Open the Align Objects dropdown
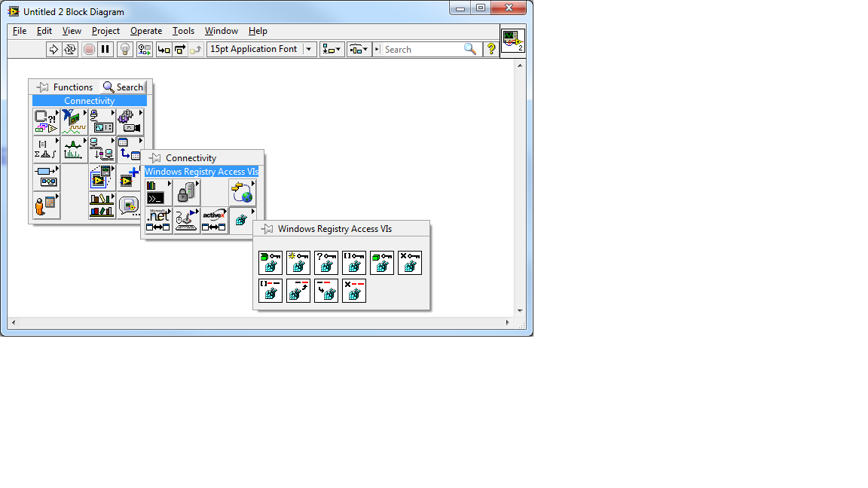The width and height of the screenshot is (868, 488). [x=331, y=49]
